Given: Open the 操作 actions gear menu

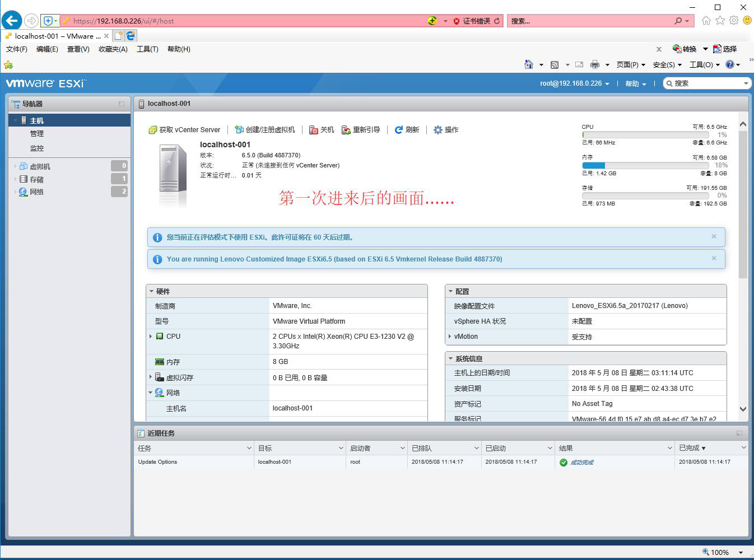Looking at the screenshot, I should [x=446, y=130].
